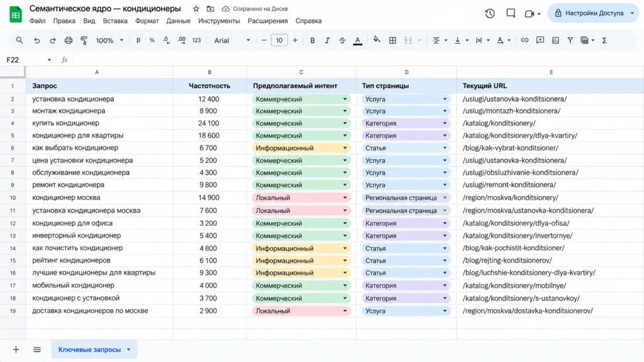Click the formula bar
The width and height of the screenshot is (644, 362).
point(357,60)
